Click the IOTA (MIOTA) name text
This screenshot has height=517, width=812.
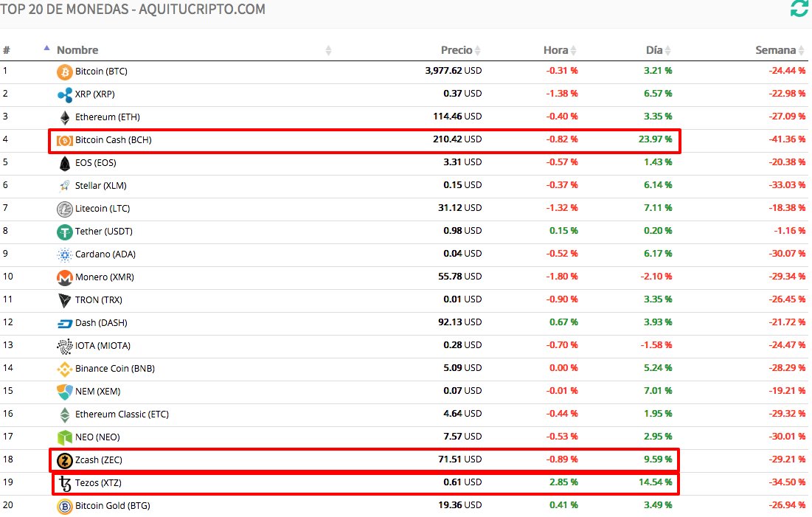pyautogui.click(x=103, y=346)
